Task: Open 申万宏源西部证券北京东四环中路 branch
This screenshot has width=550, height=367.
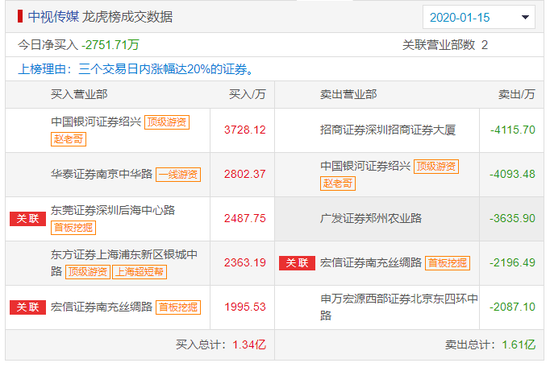Action: tap(399, 307)
